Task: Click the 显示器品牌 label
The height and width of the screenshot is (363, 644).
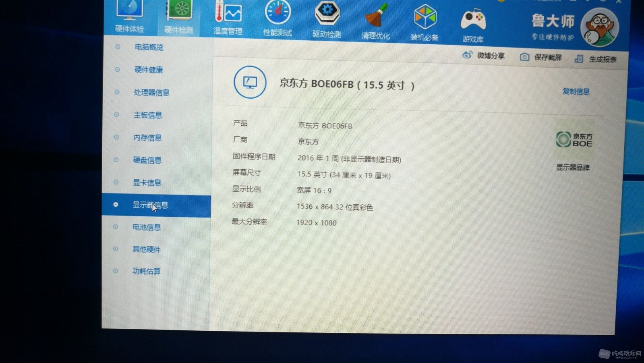Action: 573,167
